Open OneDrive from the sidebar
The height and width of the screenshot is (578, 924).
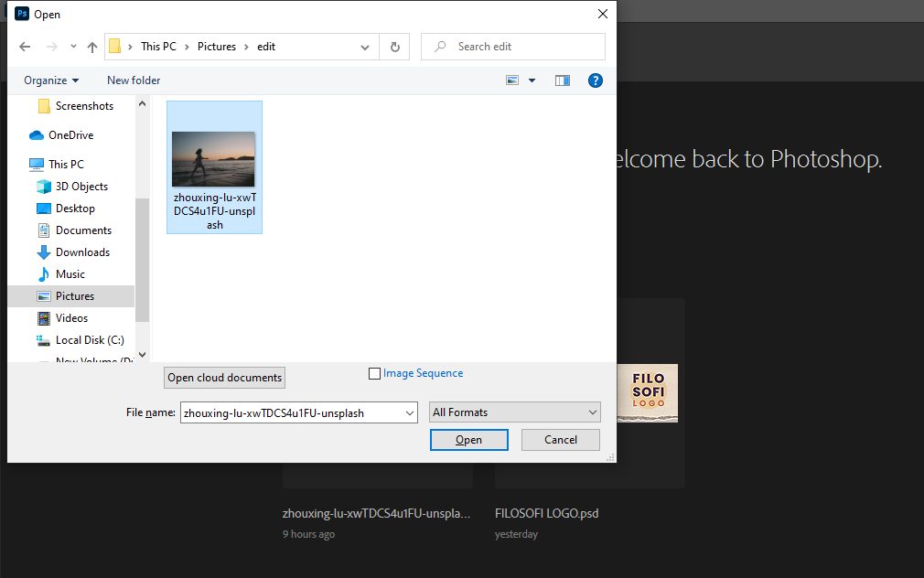(x=70, y=134)
